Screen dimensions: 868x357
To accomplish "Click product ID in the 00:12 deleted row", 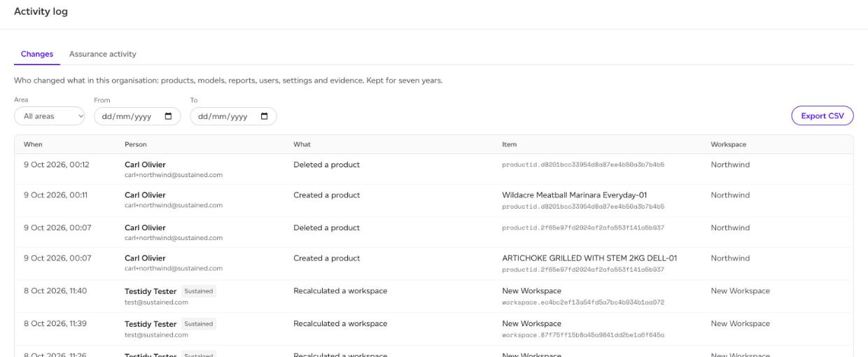I will [x=583, y=165].
